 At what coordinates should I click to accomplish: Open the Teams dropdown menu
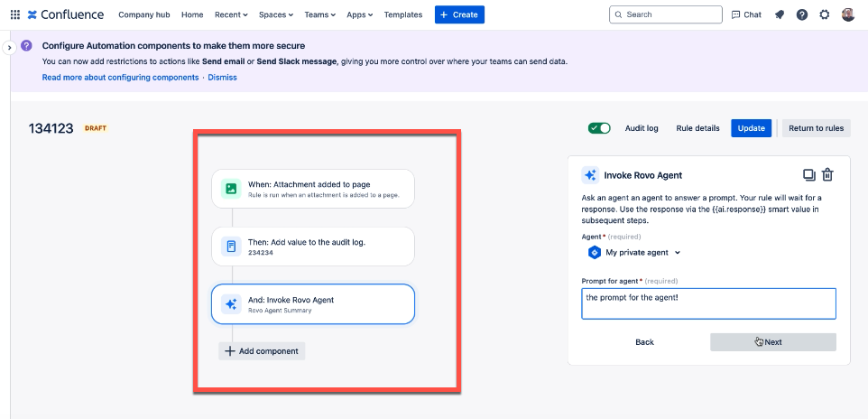click(320, 14)
